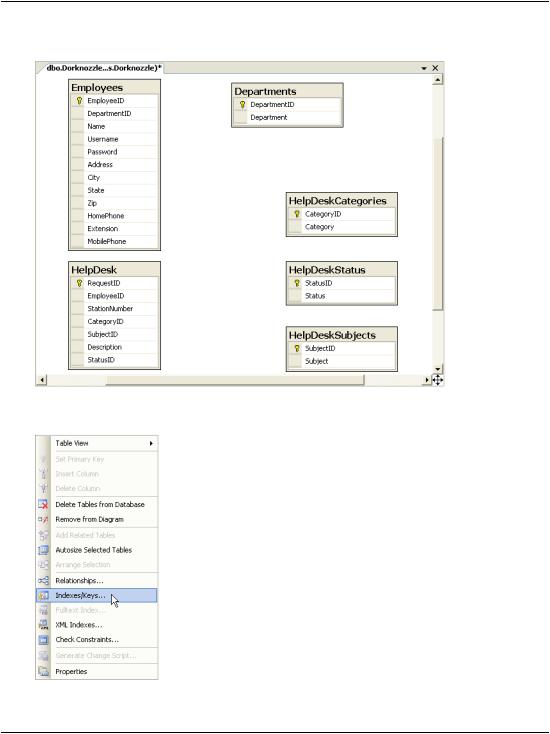Select the HomePhone column row
This screenshot has height=734, width=550.
[x=115, y=216]
